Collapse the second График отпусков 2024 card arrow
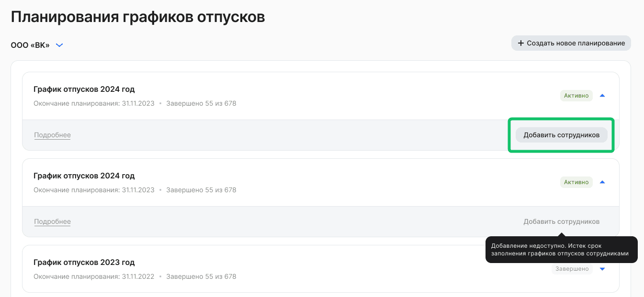644x297 pixels. point(602,182)
